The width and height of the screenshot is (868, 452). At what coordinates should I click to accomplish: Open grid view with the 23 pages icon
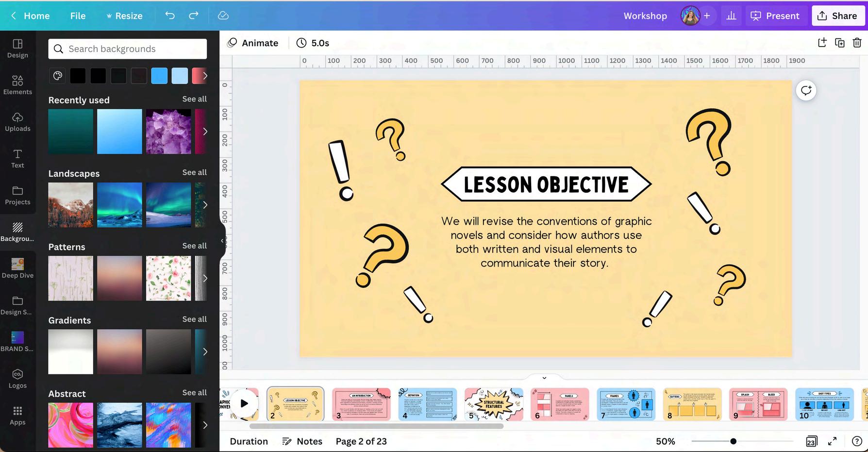pyautogui.click(x=811, y=441)
